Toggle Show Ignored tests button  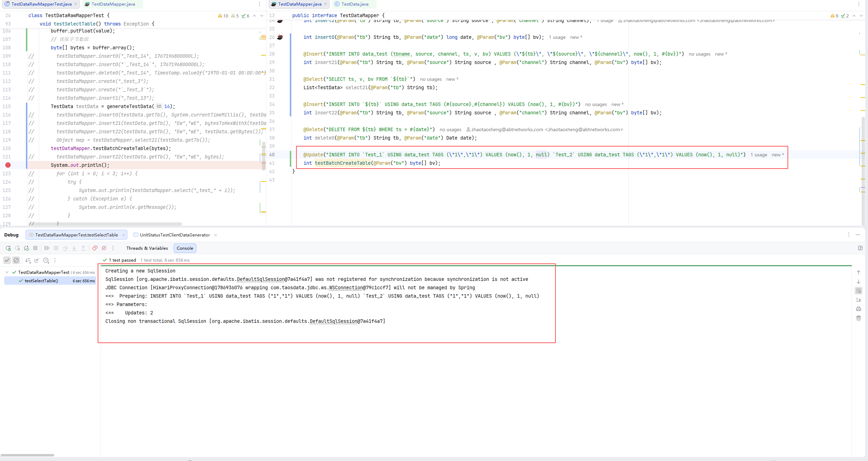[16, 260]
